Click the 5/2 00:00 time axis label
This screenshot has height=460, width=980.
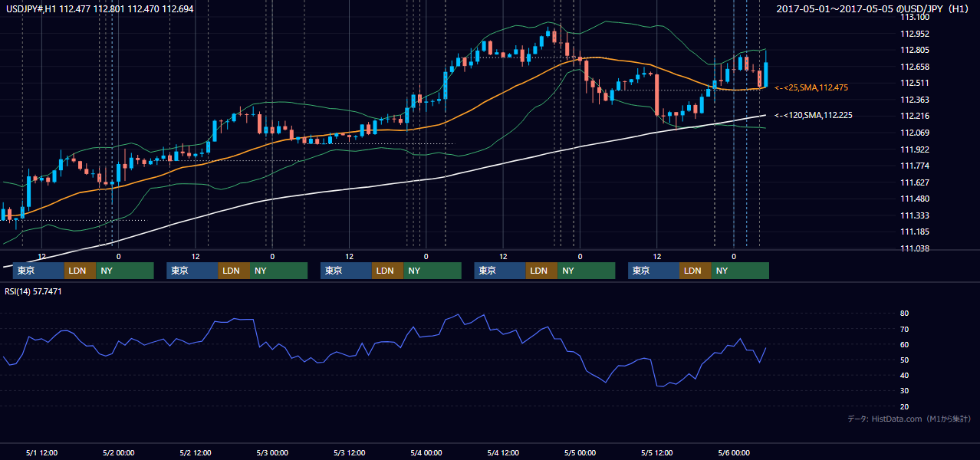click(118, 452)
